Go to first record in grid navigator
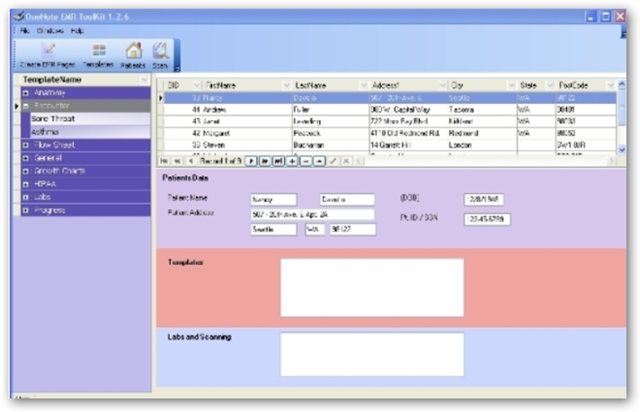 click(x=166, y=160)
